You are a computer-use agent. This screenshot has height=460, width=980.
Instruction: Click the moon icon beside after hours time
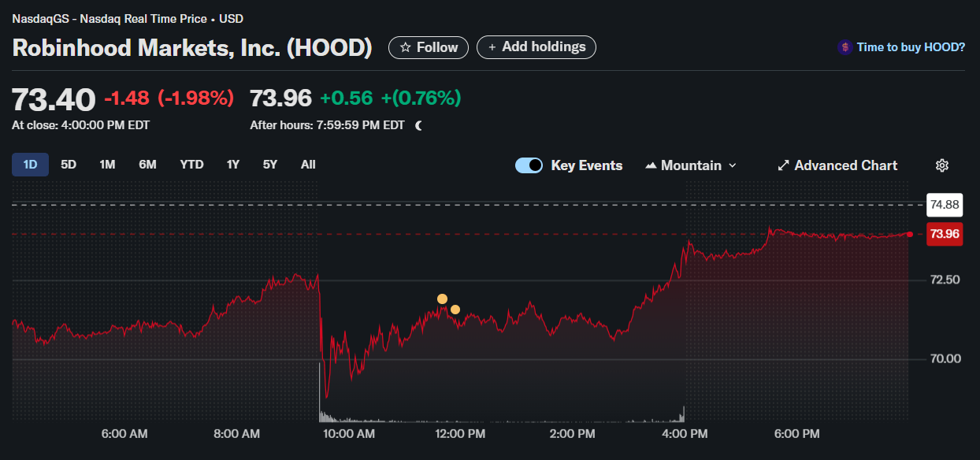click(x=418, y=125)
